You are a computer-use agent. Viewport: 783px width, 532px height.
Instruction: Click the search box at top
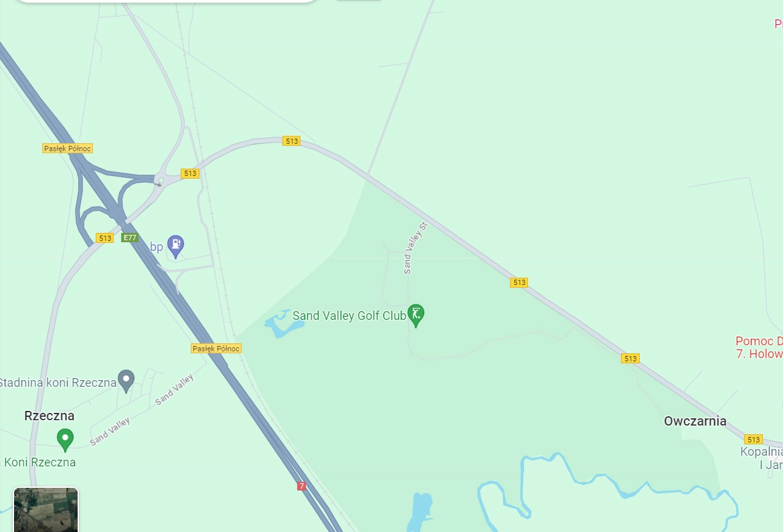click(167, 1)
